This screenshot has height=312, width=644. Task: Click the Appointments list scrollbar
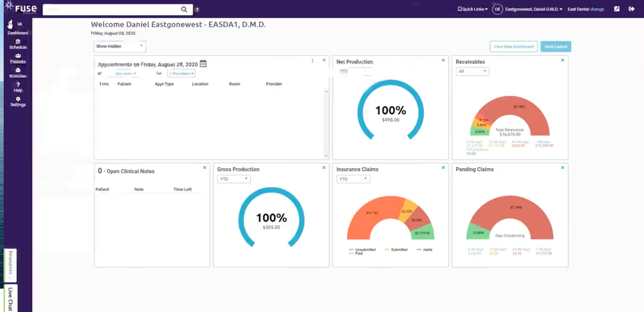coord(326,123)
